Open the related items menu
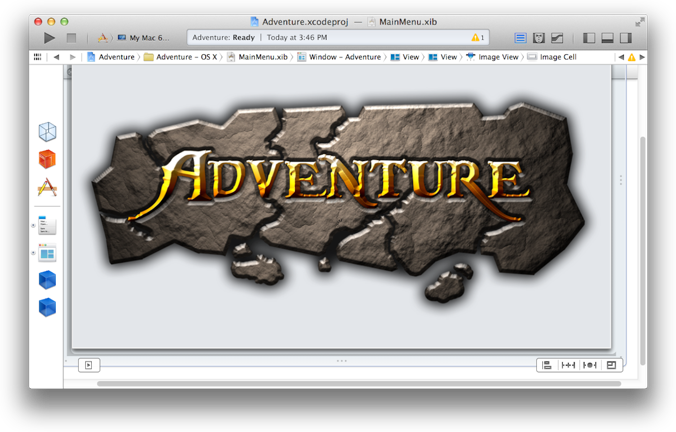The image size is (676, 432). tap(38, 57)
